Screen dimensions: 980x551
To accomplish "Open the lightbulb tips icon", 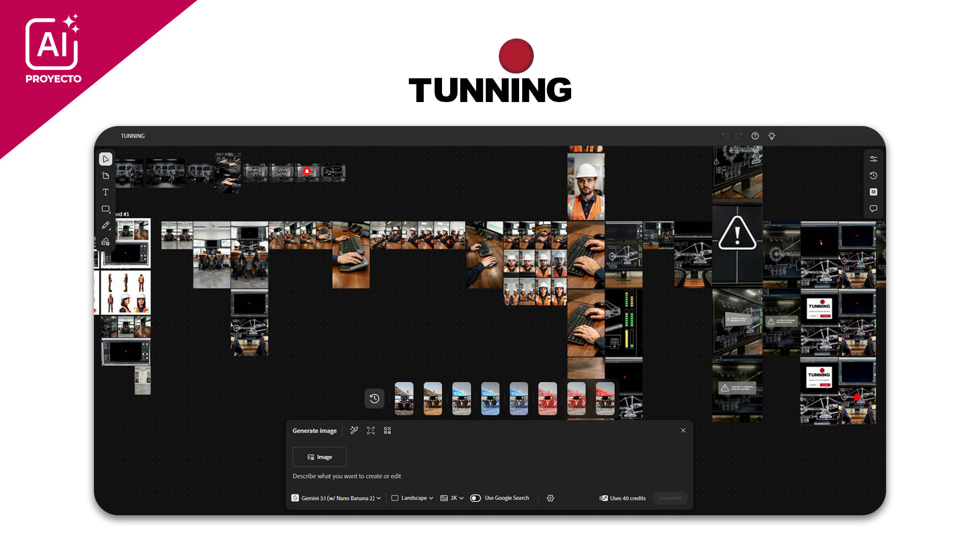I will coord(772,136).
